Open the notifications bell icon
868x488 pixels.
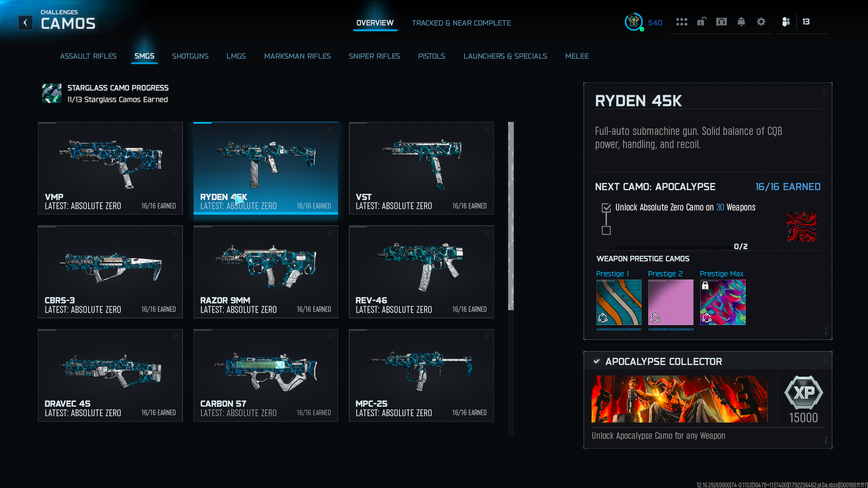click(x=741, y=22)
